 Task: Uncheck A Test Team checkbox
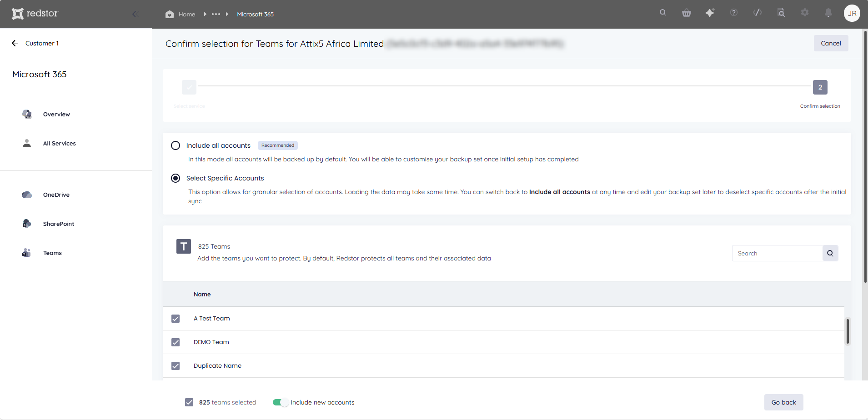point(176,319)
